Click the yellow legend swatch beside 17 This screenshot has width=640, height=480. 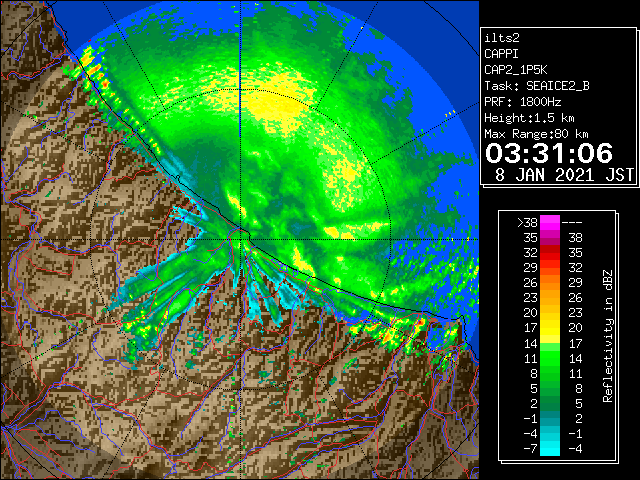(550, 328)
